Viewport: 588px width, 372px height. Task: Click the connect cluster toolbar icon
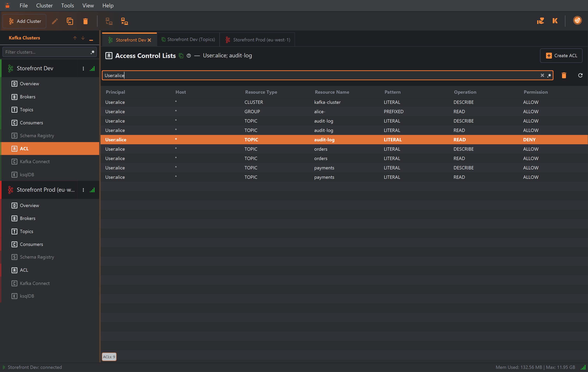109,21
